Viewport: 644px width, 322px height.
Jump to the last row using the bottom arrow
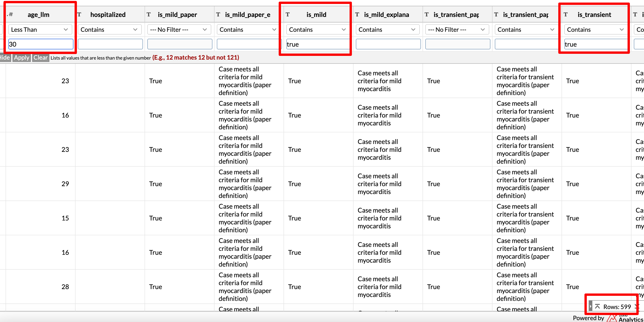637,306
